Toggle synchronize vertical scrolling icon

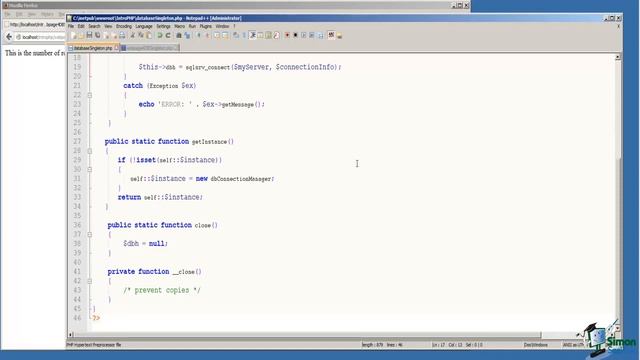[216, 36]
